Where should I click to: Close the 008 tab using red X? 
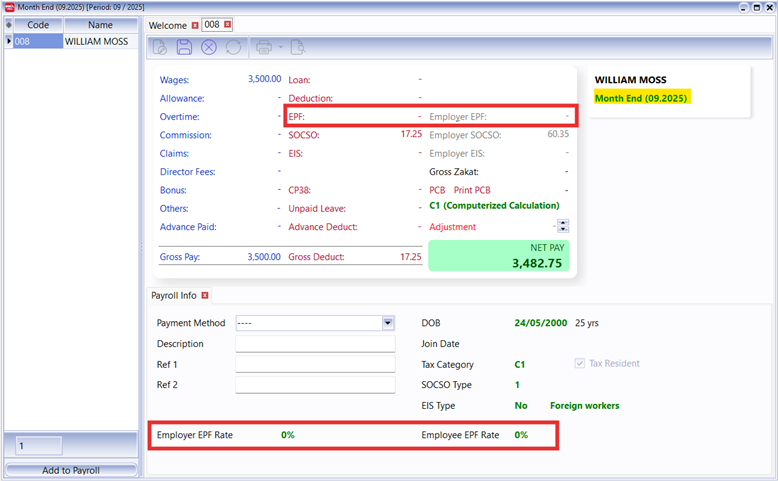click(x=227, y=24)
